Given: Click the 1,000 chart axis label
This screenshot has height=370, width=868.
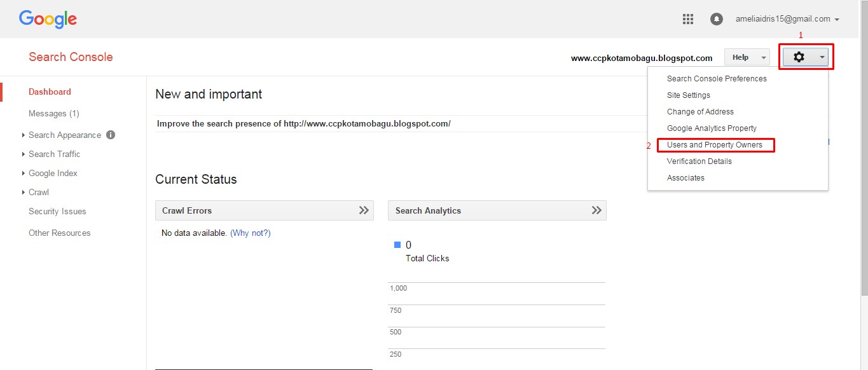Looking at the screenshot, I should pyautogui.click(x=398, y=288).
